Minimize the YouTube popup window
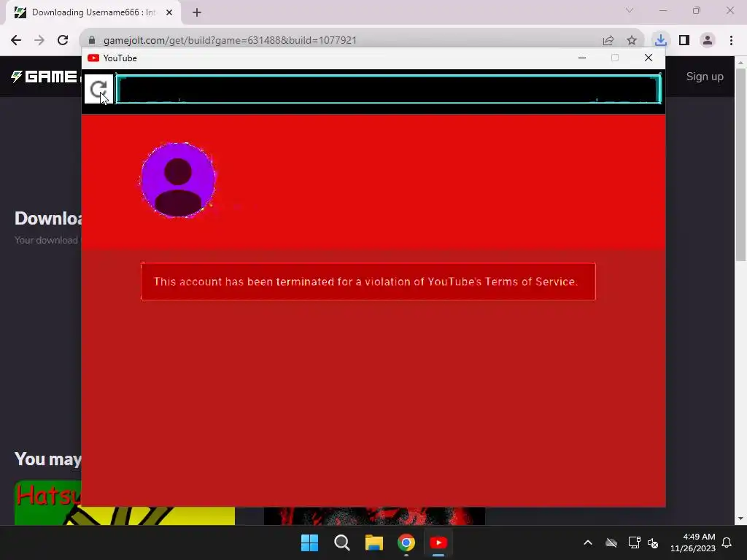 (x=581, y=58)
